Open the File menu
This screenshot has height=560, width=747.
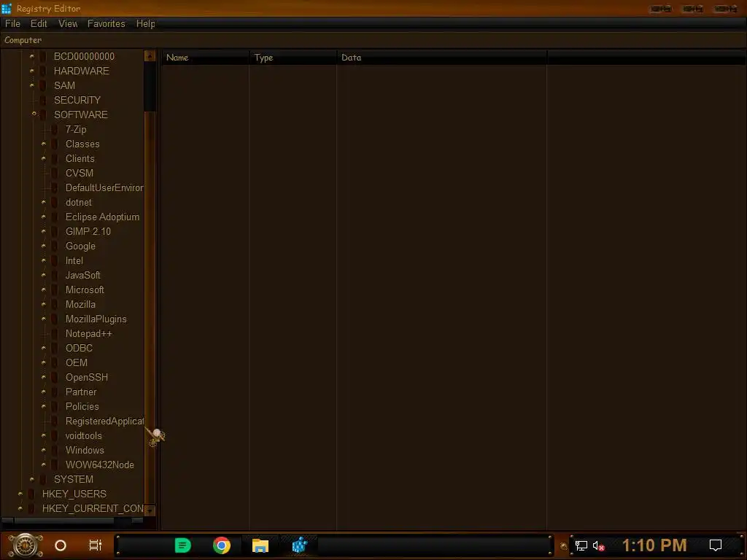13,24
